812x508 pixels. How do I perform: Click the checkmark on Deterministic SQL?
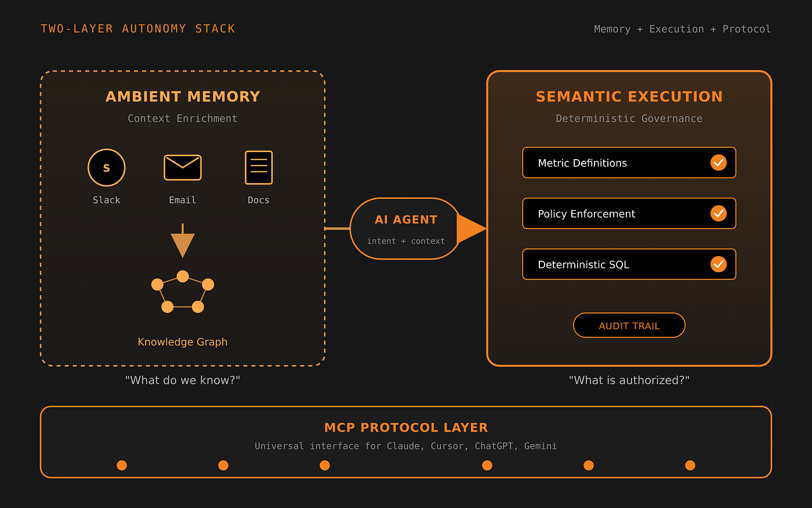click(719, 264)
